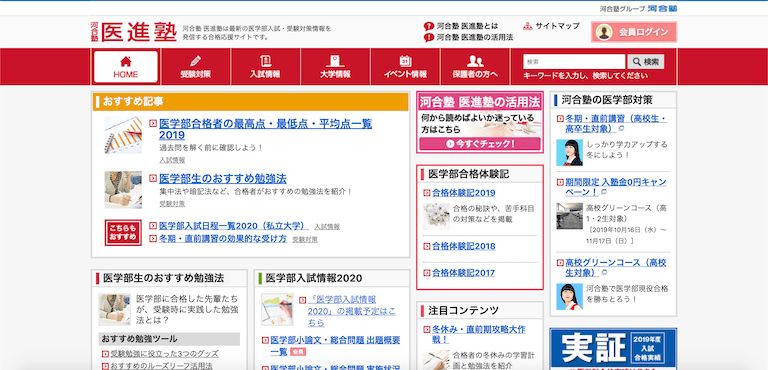Open the 受験対策 navigation menu
This screenshot has height=370, width=768.
tap(195, 67)
